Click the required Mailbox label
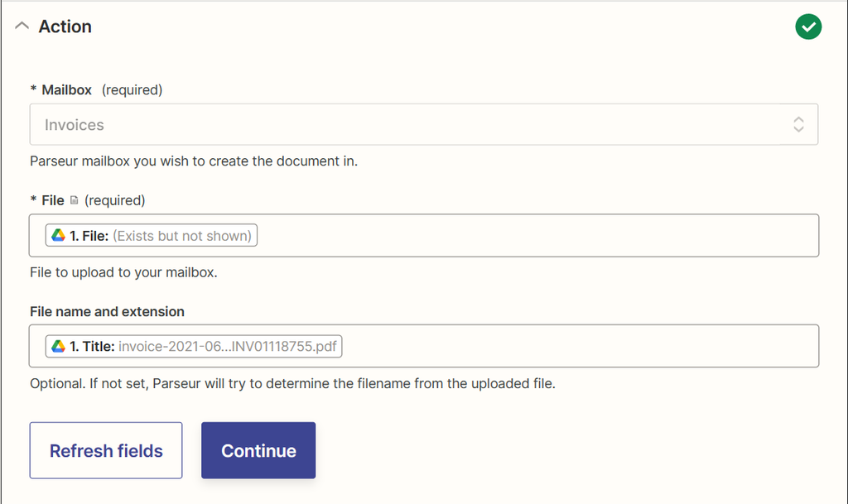Screen dimensions: 848x504 (x=62, y=89)
